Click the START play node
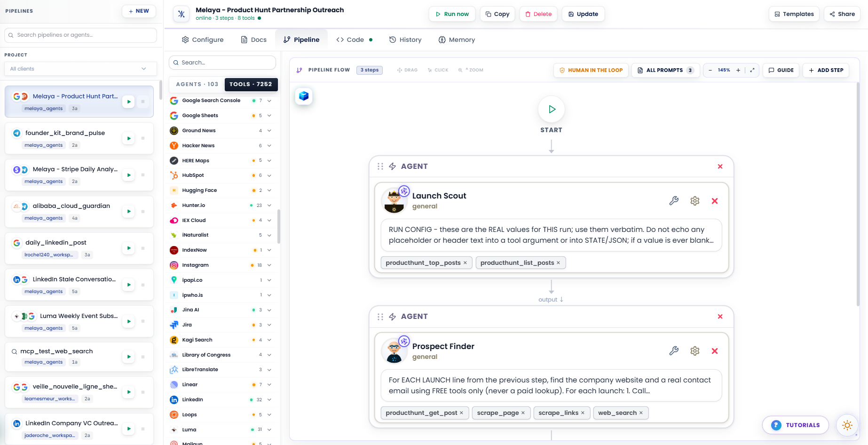This screenshot has height=445, width=868. tap(552, 109)
